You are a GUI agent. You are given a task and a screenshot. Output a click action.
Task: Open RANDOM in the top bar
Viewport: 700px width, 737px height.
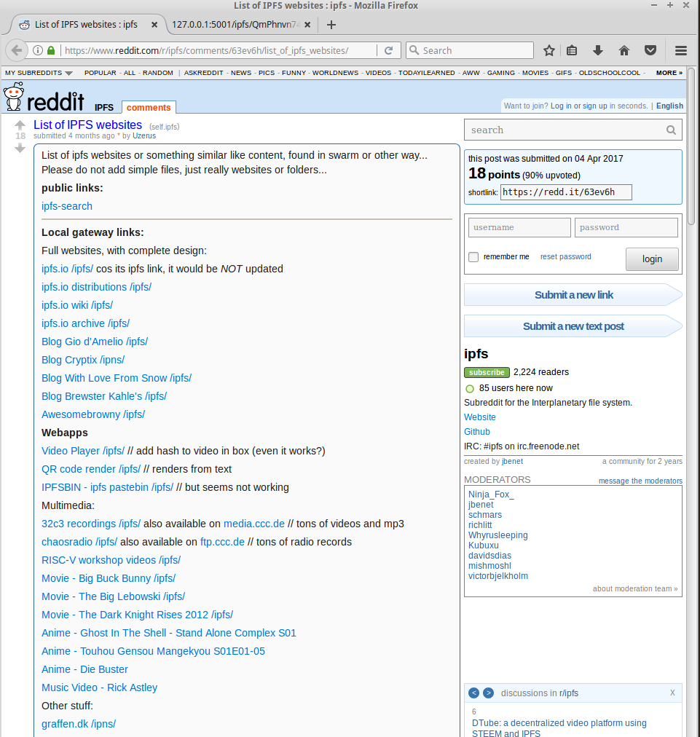click(158, 73)
